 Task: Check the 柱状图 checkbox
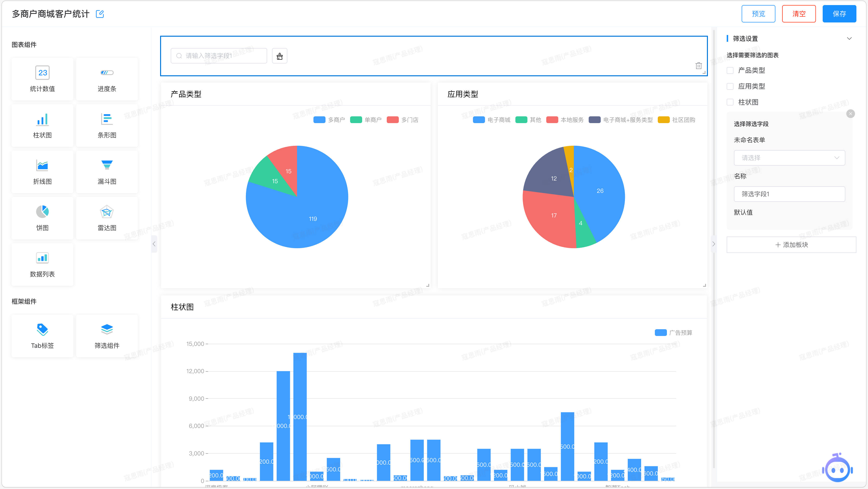730,102
